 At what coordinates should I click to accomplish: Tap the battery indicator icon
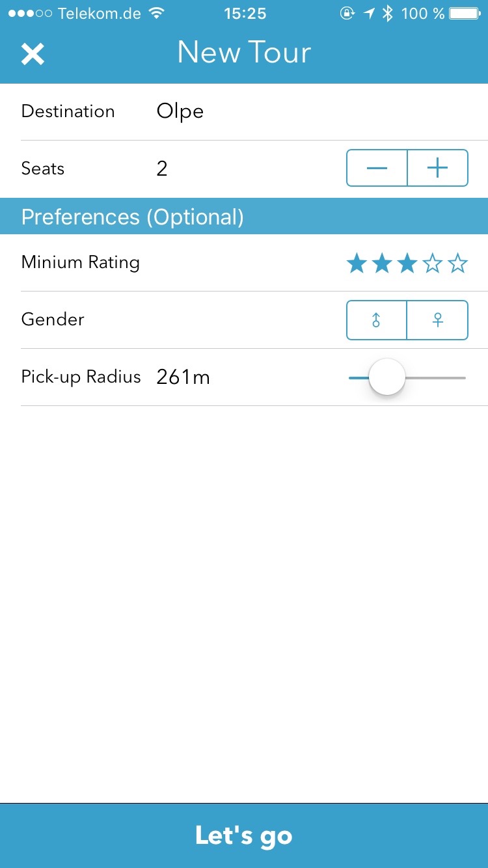coord(464,13)
